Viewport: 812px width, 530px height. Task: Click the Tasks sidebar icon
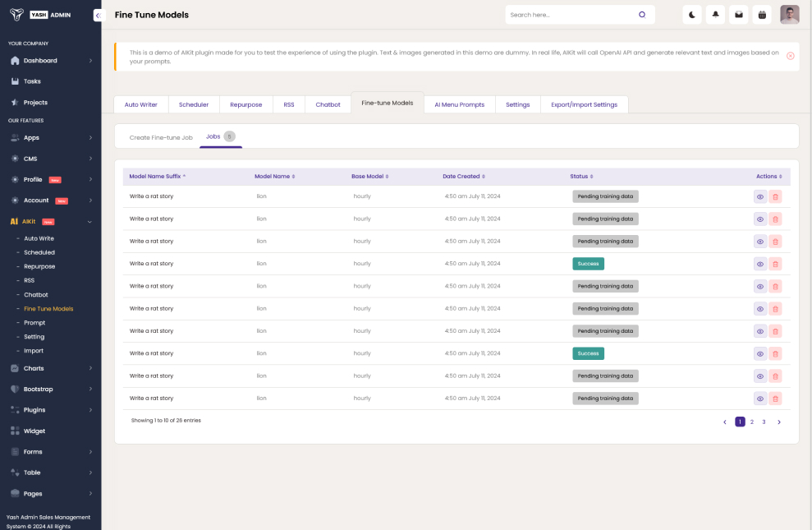[15, 81]
